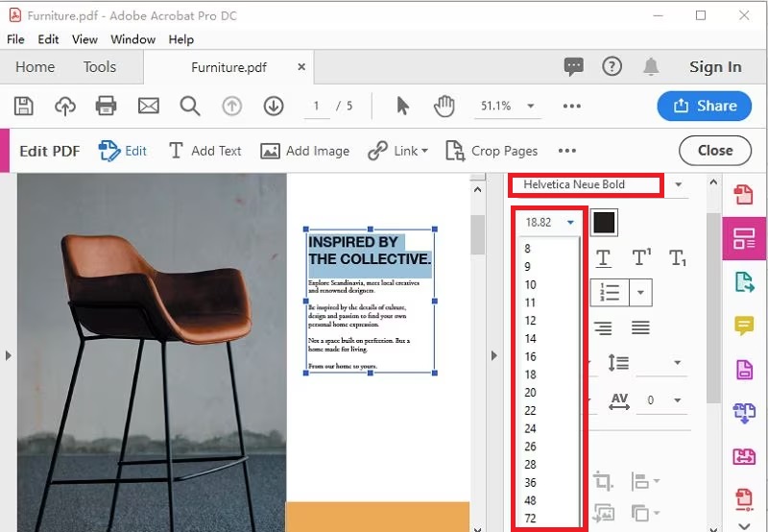This screenshot has height=532, width=768.
Task: Click the arrange objects icon
Action: 640,513
